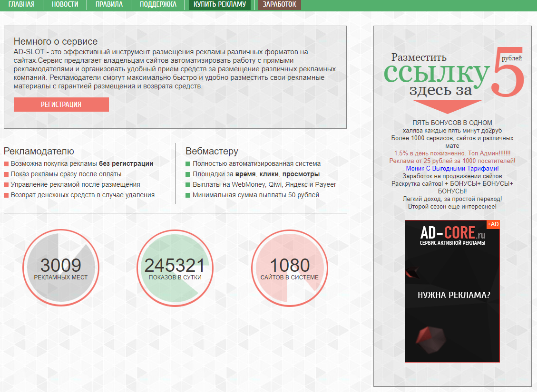Viewport: 537px width, 392px height.
Task: Click '1.5% в день пожизненно. Топ Админ' link
Action: 452,153
